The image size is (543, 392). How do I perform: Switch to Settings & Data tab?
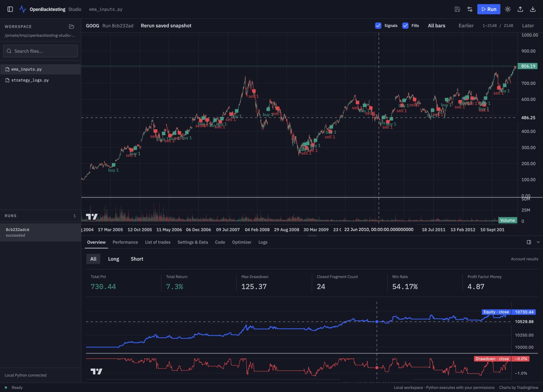(x=193, y=242)
